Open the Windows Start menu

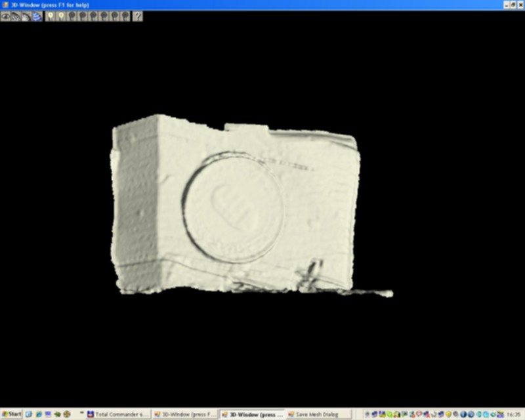pyautogui.click(x=11, y=415)
